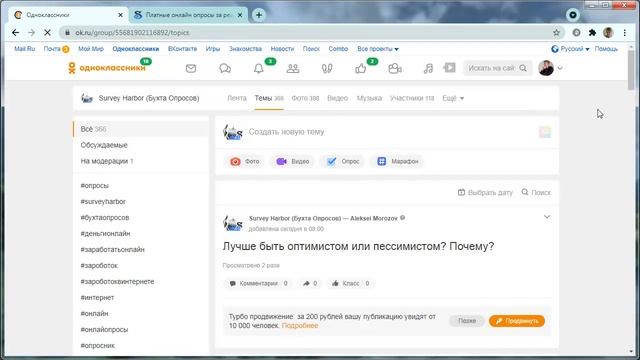Screen dimensions: 640x360
Task: Click the Позже button
Action: pyautogui.click(x=467, y=321)
